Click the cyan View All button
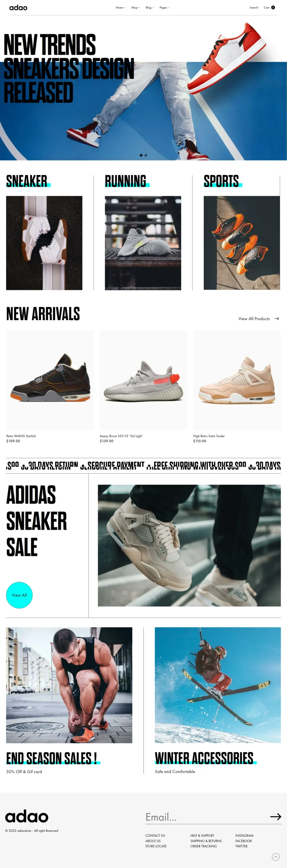 click(19, 595)
